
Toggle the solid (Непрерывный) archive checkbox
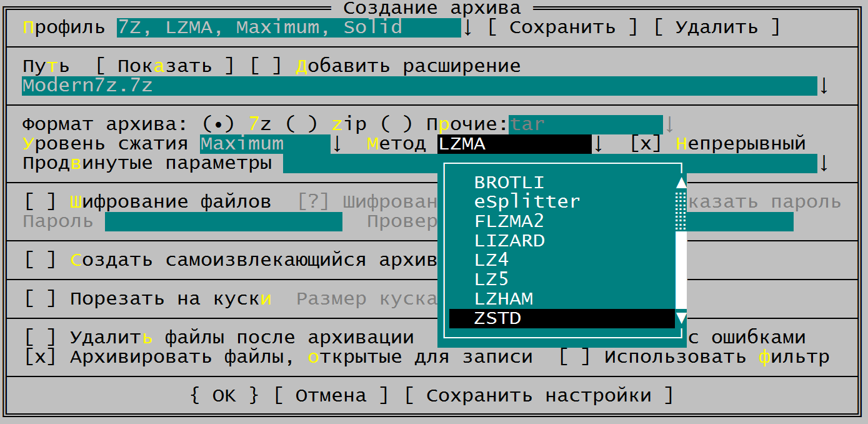[x=646, y=144]
